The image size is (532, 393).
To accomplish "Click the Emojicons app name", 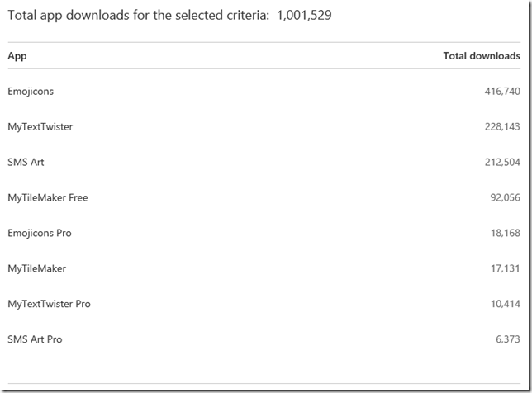I will click(31, 92).
